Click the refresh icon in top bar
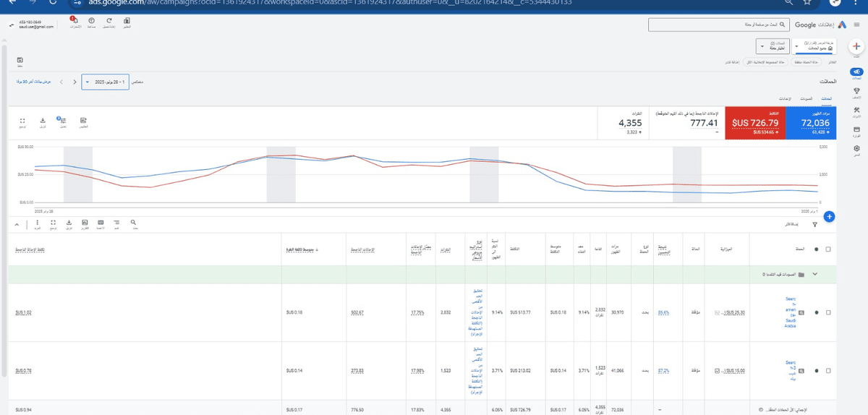The height and width of the screenshot is (415, 868). click(108, 22)
